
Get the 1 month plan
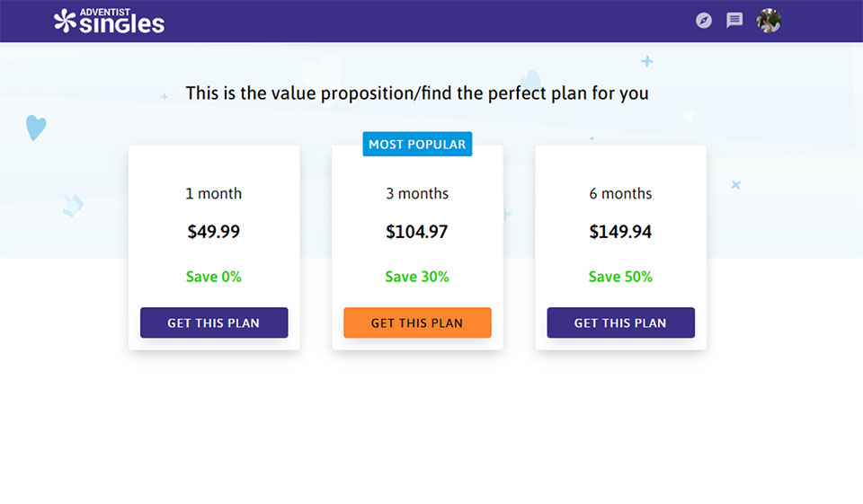(214, 323)
